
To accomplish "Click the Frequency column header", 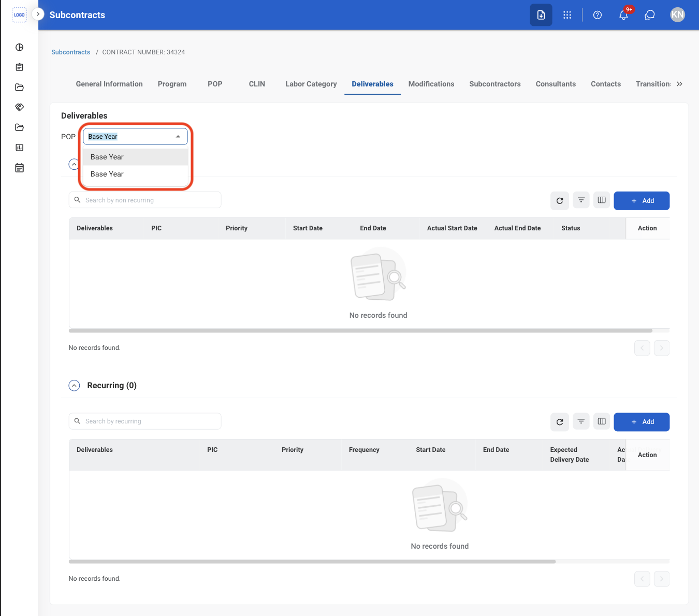I will coord(364,450).
